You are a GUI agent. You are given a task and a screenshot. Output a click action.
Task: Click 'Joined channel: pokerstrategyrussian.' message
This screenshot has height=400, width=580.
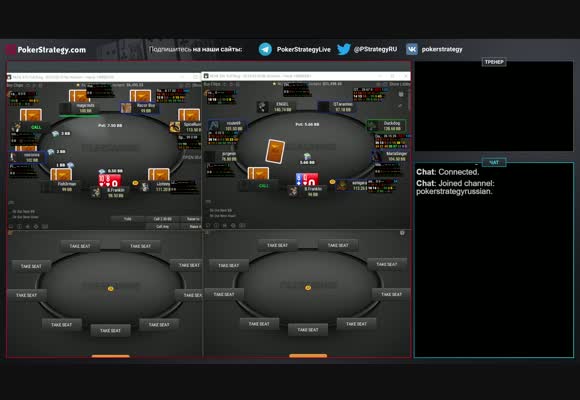point(455,187)
